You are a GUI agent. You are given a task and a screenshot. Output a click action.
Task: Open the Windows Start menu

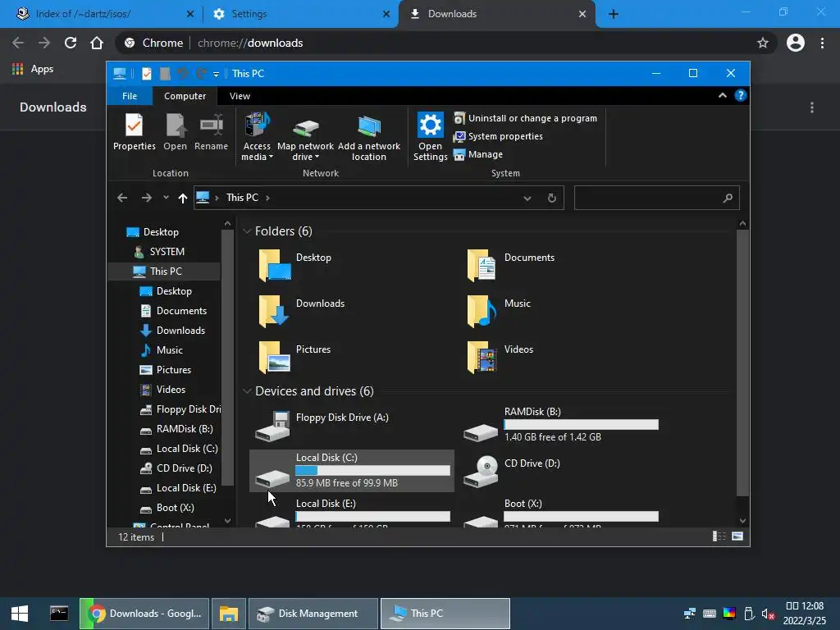[x=20, y=614]
